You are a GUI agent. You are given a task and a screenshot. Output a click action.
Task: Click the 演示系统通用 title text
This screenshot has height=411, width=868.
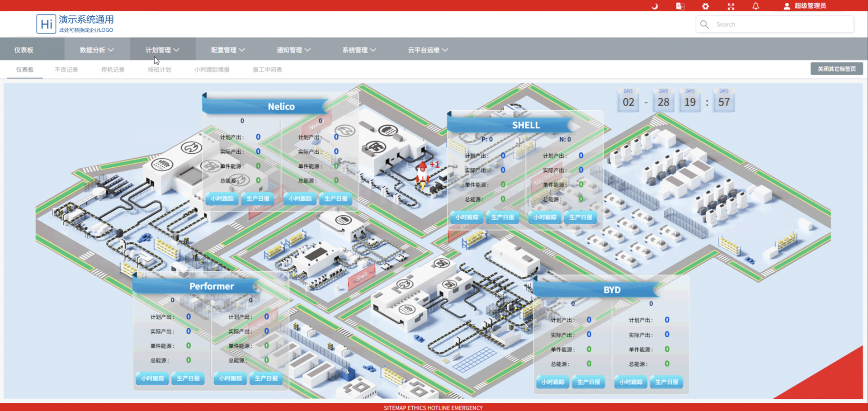(x=86, y=19)
